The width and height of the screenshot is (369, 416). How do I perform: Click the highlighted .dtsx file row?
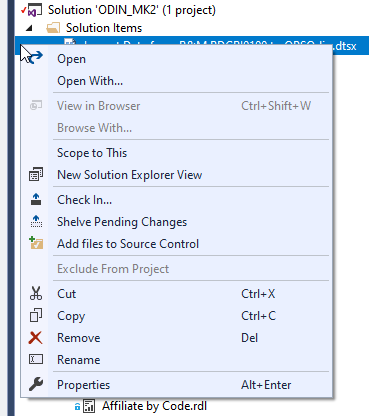(192, 46)
